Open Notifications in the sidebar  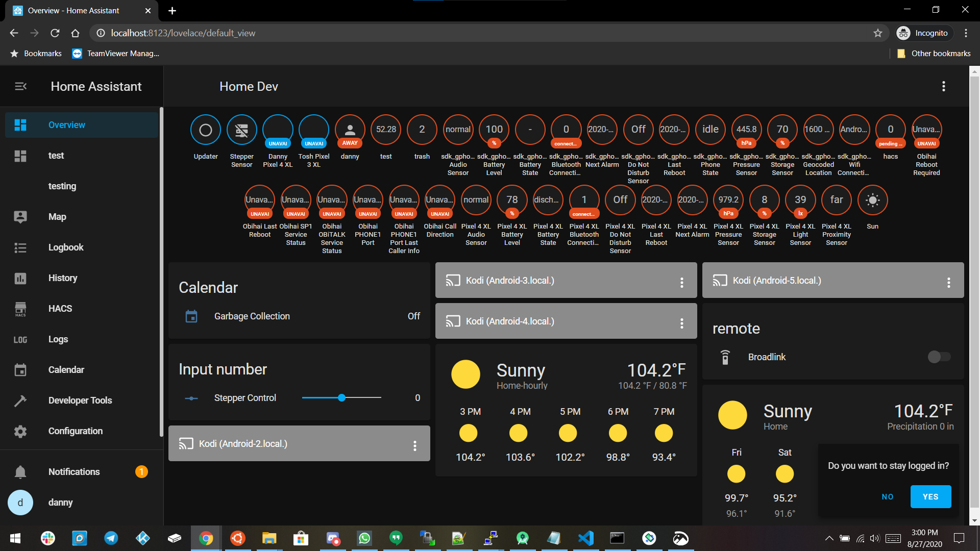73,471
